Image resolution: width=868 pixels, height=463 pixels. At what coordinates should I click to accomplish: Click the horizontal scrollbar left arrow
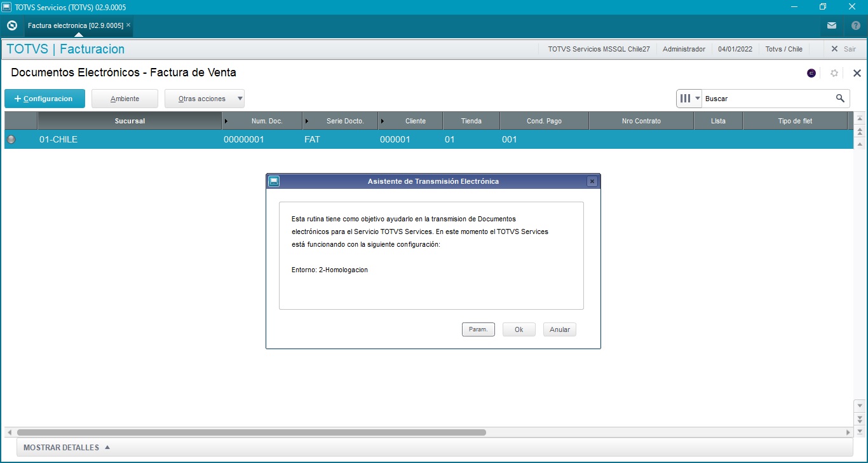click(x=9, y=432)
